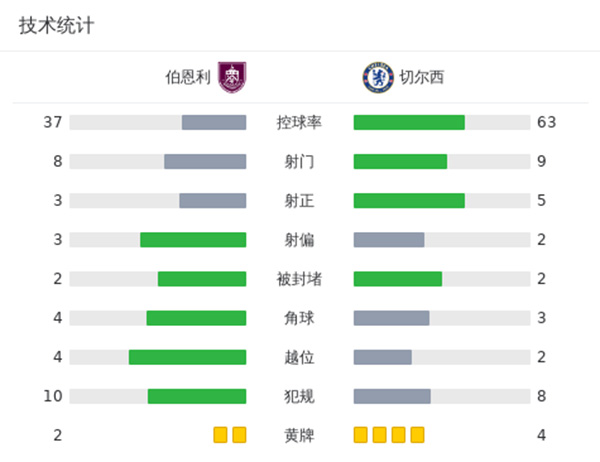Click Chelsea's third yellow card icon

(399, 435)
